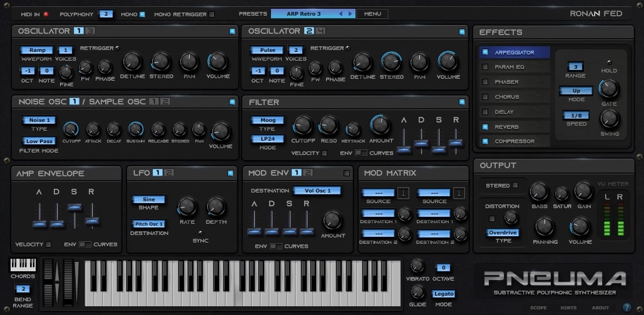644x315 pixels.
Task: Toggle Oscillator 1 power indicator
Action: (x=232, y=31)
